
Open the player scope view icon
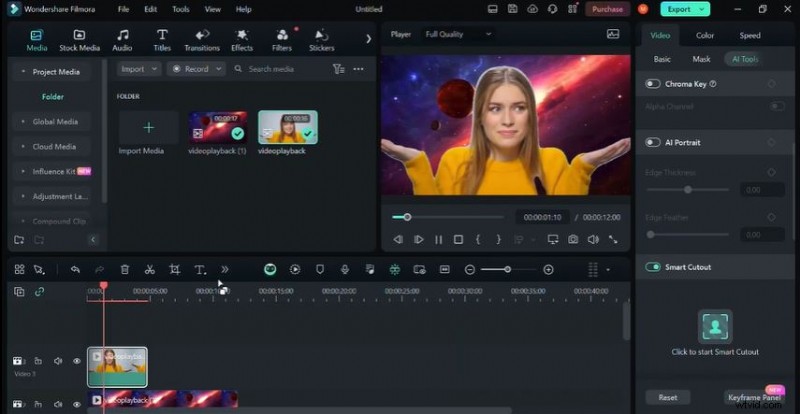[x=613, y=34]
